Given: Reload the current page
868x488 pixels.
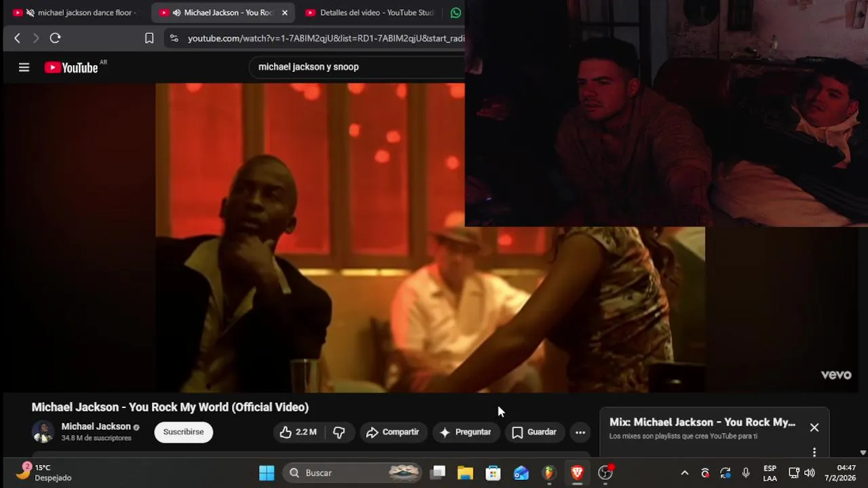Looking at the screenshot, I should coord(56,39).
